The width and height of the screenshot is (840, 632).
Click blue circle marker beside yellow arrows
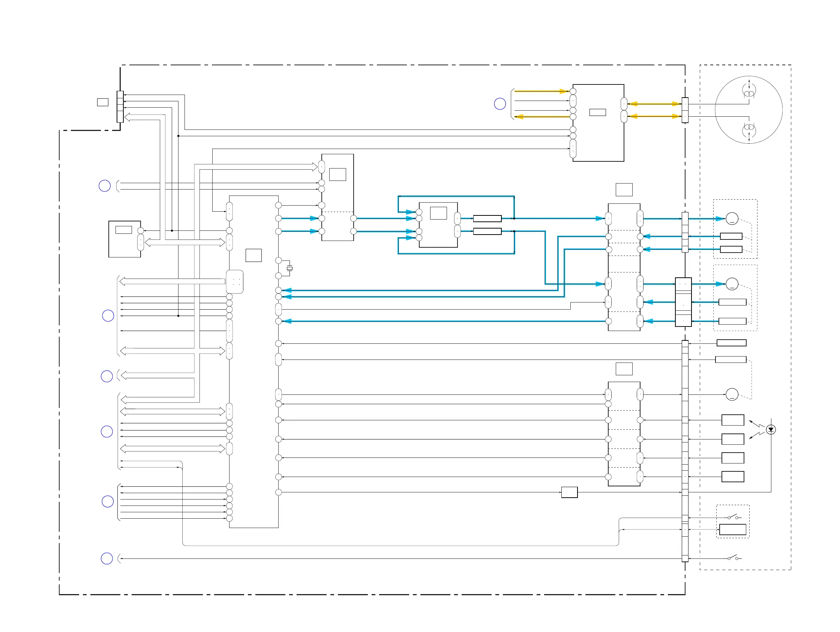(500, 104)
